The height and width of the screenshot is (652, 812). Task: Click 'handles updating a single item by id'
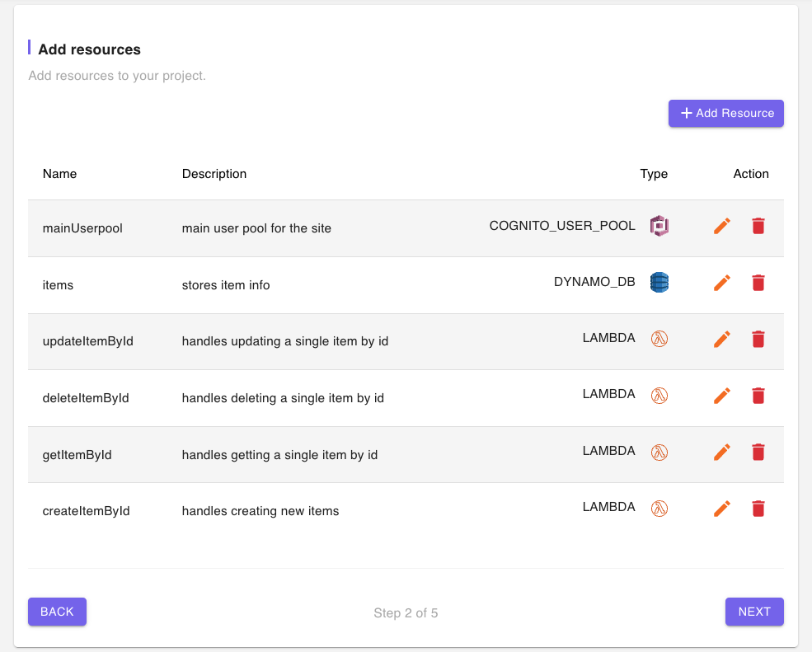tap(285, 341)
